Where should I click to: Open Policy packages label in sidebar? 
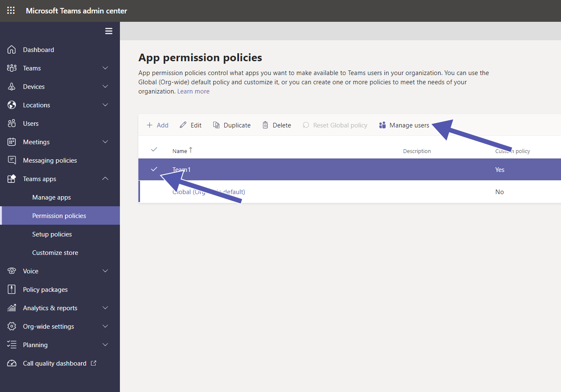[x=45, y=289]
